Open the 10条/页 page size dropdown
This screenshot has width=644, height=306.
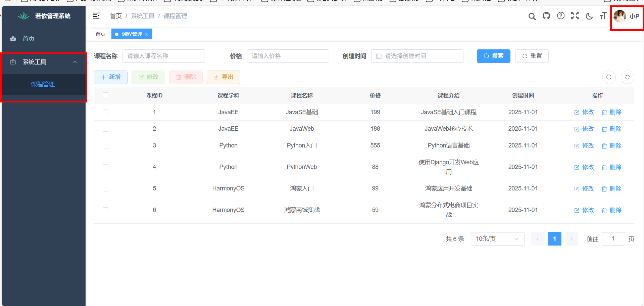[497, 239]
